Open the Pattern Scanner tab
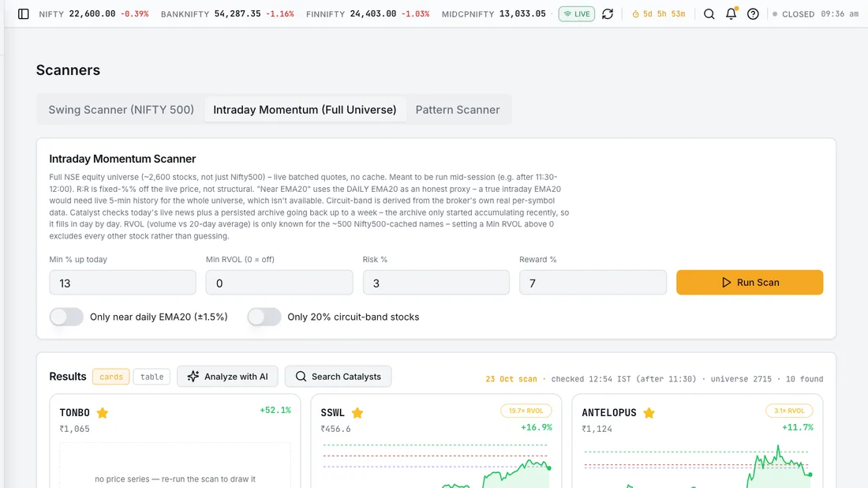The width and height of the screenshot is (868, 488). click(x=458, y=110)
